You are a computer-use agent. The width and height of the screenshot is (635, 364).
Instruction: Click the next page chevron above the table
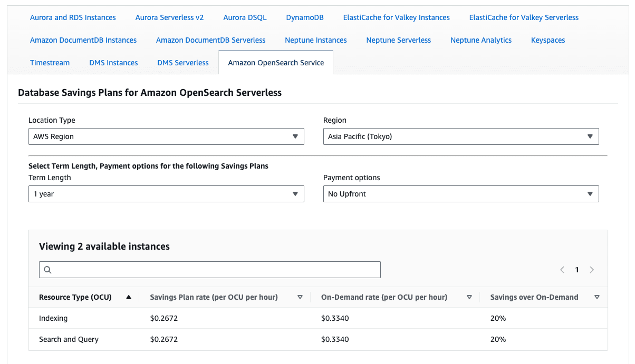(591, 269)
